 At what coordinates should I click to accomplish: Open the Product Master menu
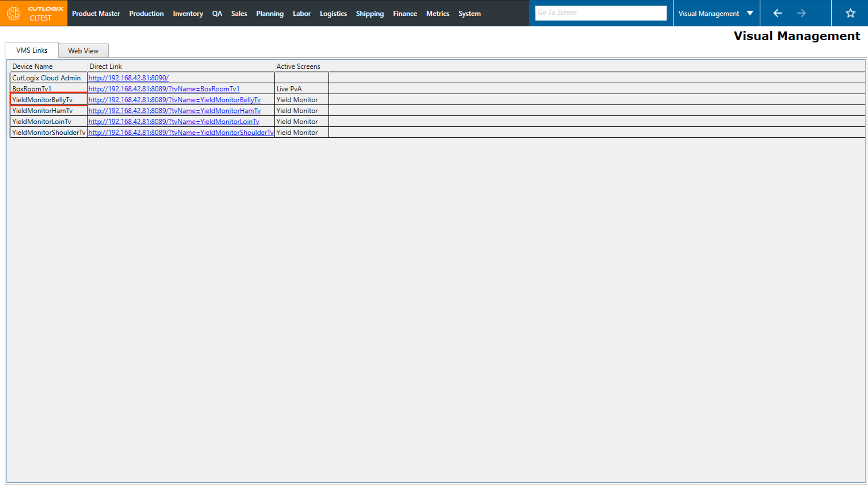[96, 14]
